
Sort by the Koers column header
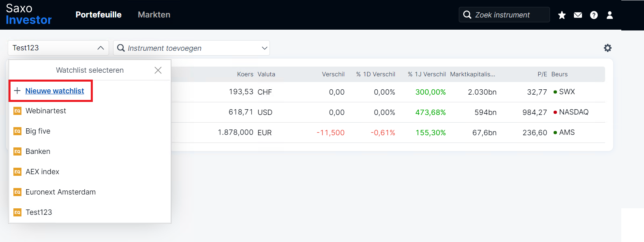point(245,74)
